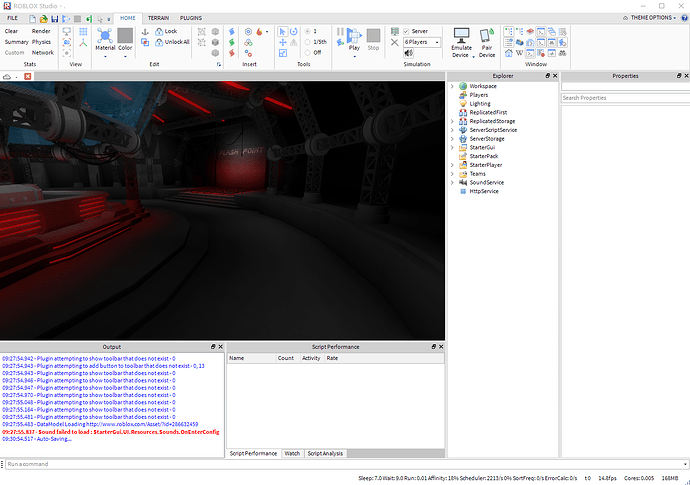Switch to the Script Analysis tab
This screenshot has height=485, width=690.
click(x=325, y=453)
